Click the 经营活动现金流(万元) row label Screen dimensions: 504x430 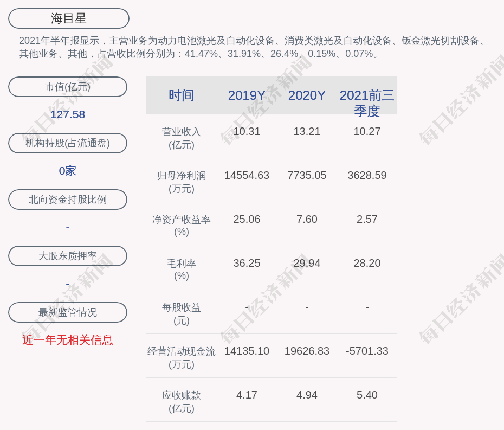182,357
